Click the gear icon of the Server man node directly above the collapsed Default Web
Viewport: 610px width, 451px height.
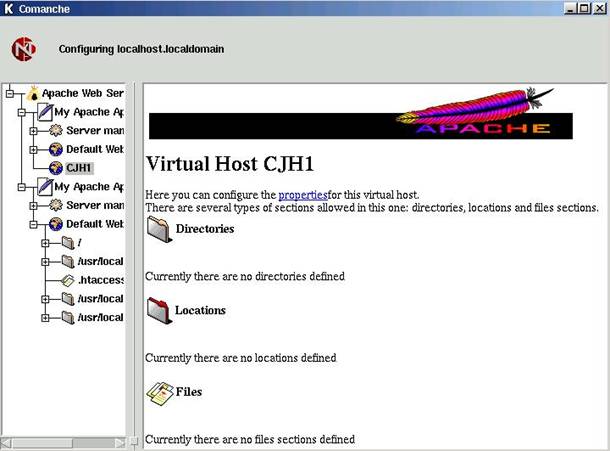[x=56, y=130]
